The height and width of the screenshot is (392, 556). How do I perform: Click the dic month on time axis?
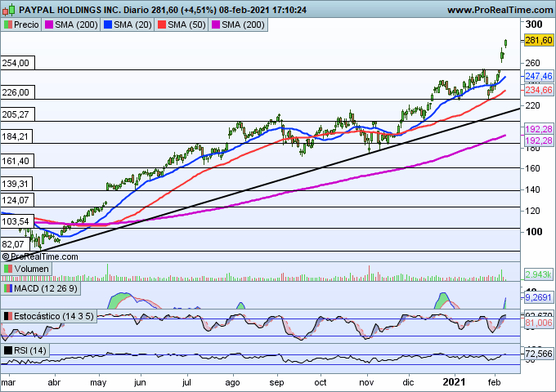[x=408, y=382]
